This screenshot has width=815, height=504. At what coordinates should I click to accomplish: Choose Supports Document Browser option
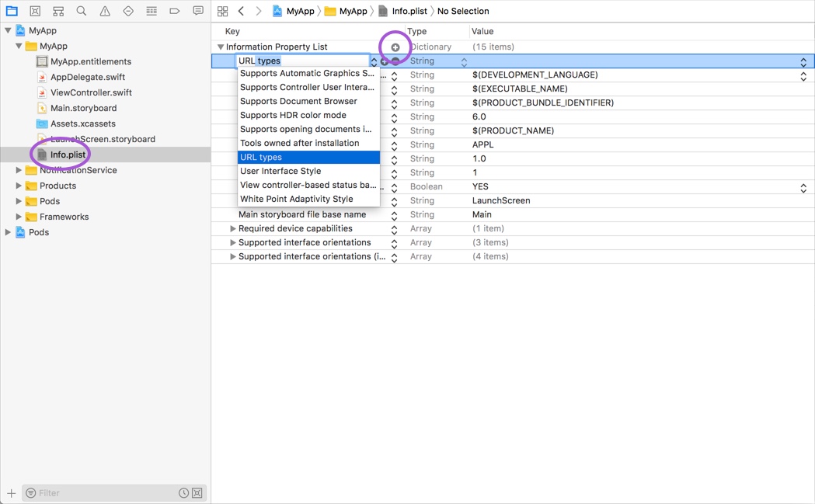(308, 101)
